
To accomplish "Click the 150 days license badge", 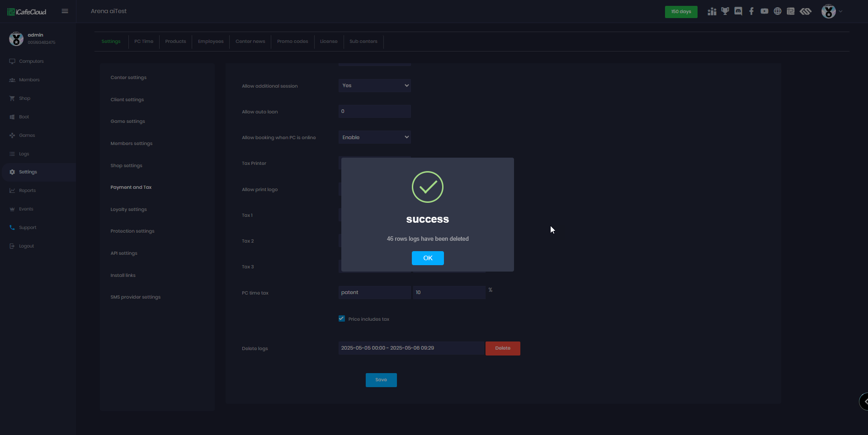I will 681,12.
